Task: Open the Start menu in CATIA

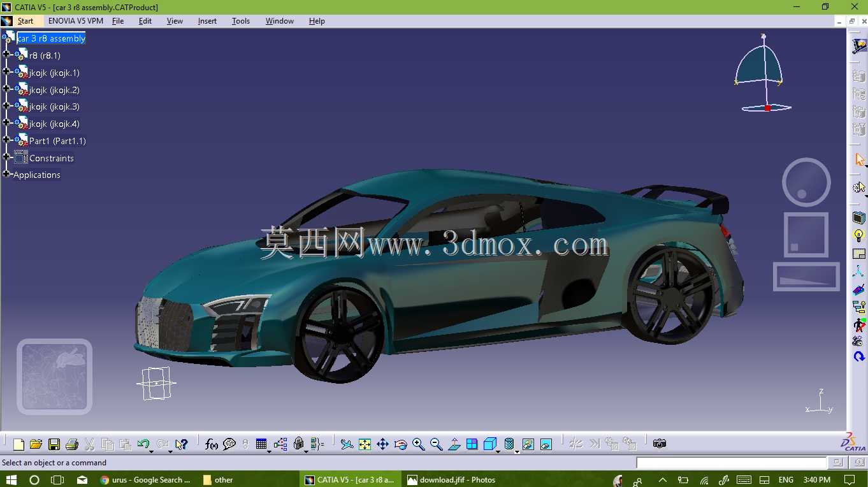Action: (x=25, y=21)
